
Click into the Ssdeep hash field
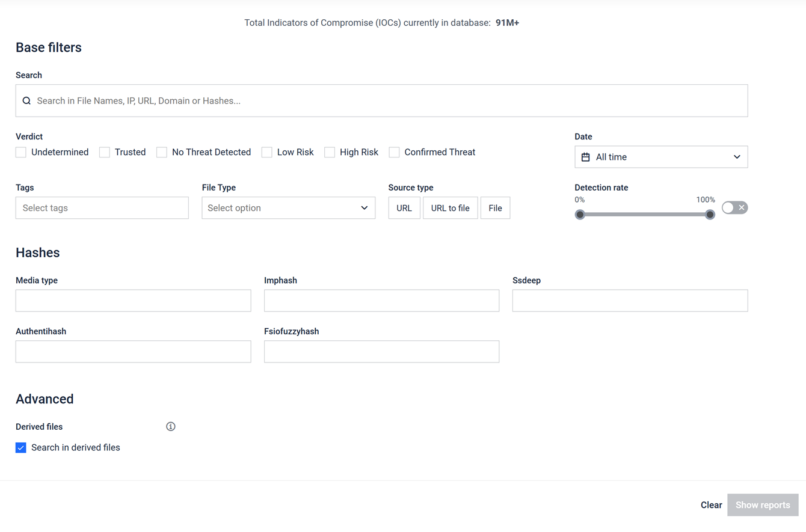pos(630,301)
